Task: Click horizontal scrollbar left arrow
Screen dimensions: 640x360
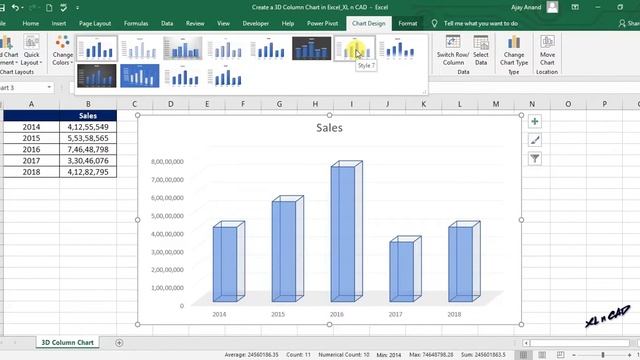Action: (526, 343)
